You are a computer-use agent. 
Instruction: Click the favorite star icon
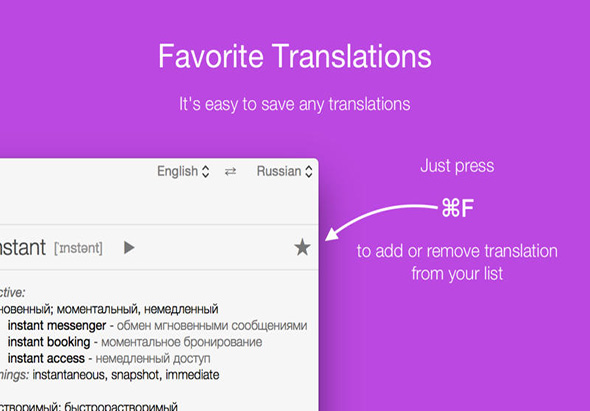coord(302,247)
